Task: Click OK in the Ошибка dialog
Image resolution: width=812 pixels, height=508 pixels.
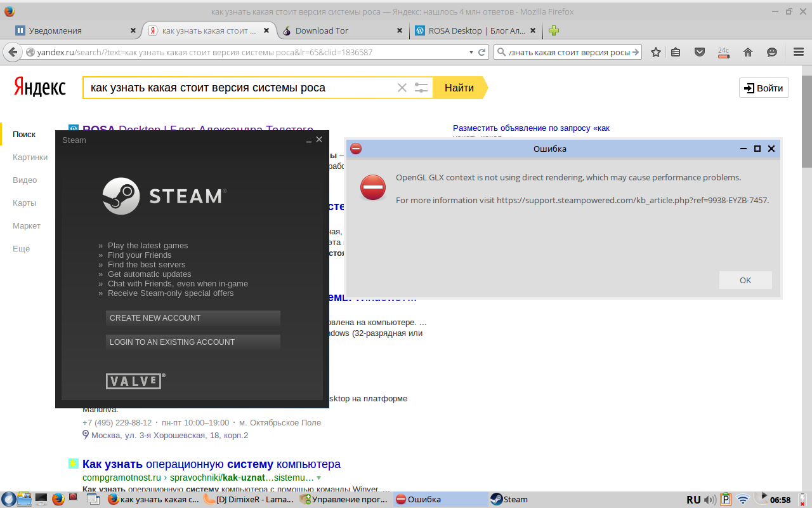Action: (x=745, y=280)
